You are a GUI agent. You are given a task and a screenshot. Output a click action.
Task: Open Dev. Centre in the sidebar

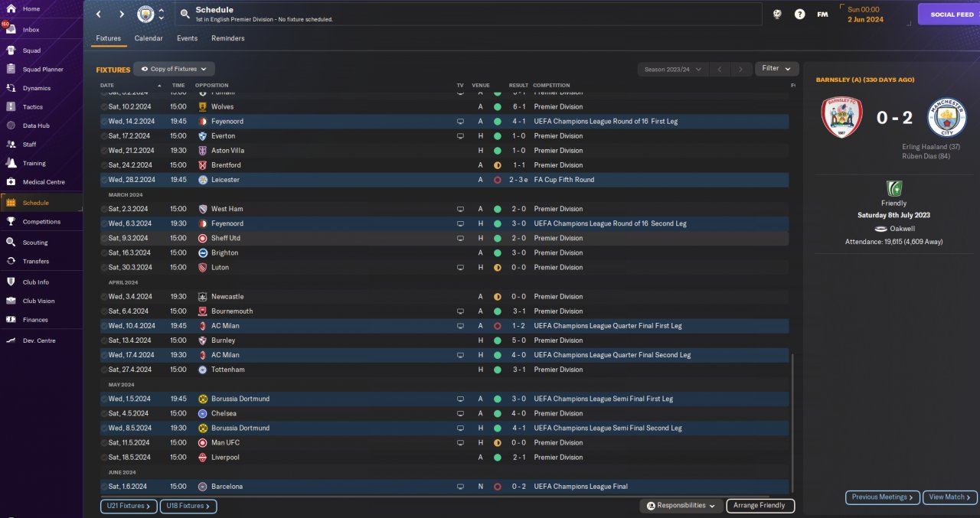pos(41,340)
